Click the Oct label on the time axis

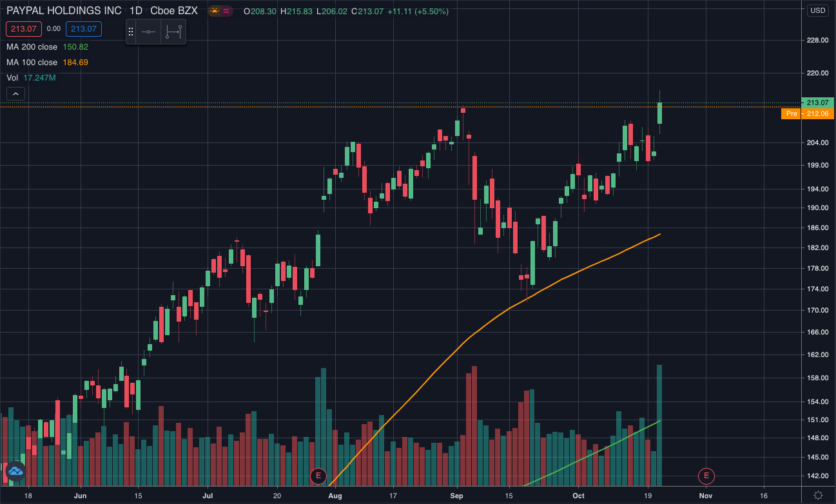click(578, 496)
